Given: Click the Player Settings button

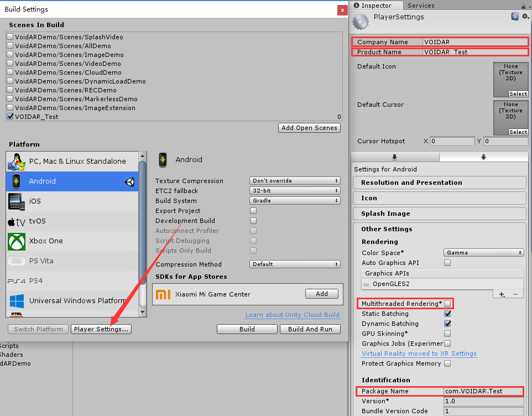Looking at the screenshot, I should [101, 329].
